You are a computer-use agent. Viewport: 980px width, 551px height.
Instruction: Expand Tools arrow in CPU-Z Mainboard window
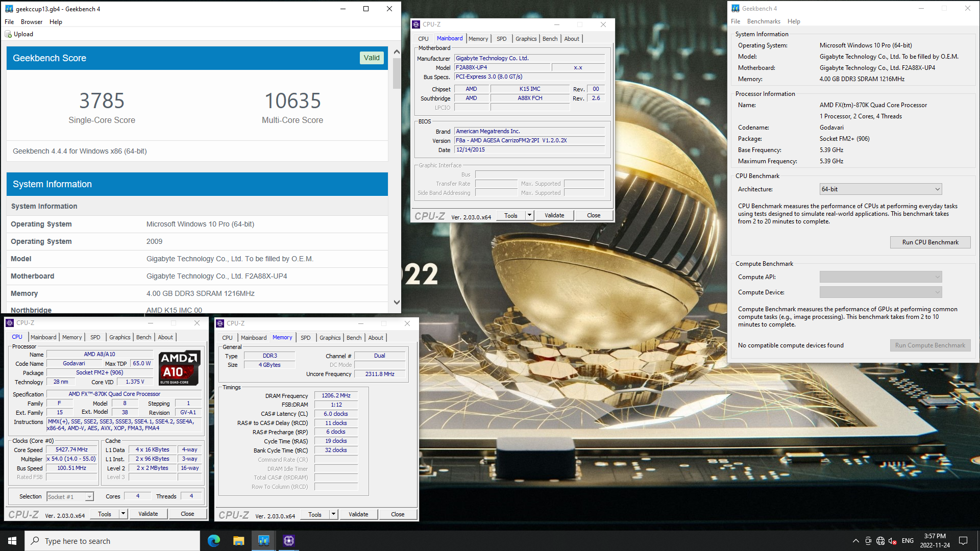click(529, 215)
